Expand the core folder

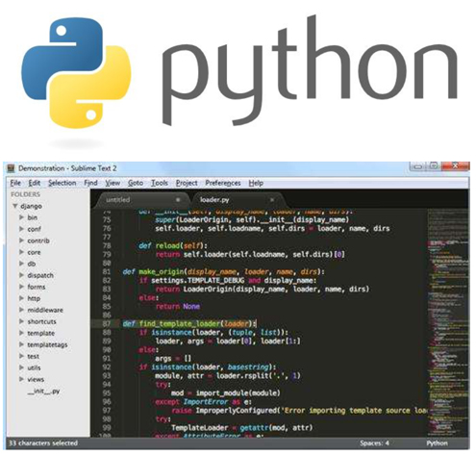click(x=21, y=252)
